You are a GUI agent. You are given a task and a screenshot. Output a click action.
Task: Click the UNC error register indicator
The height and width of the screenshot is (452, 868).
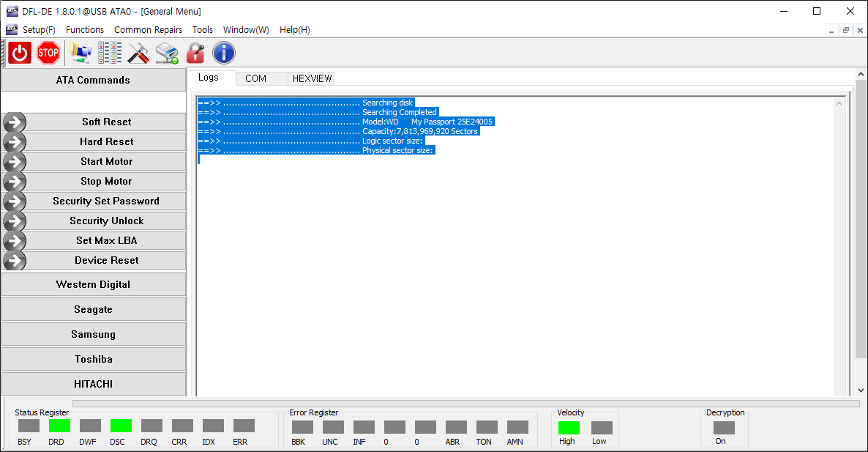(x=333, y=427)
